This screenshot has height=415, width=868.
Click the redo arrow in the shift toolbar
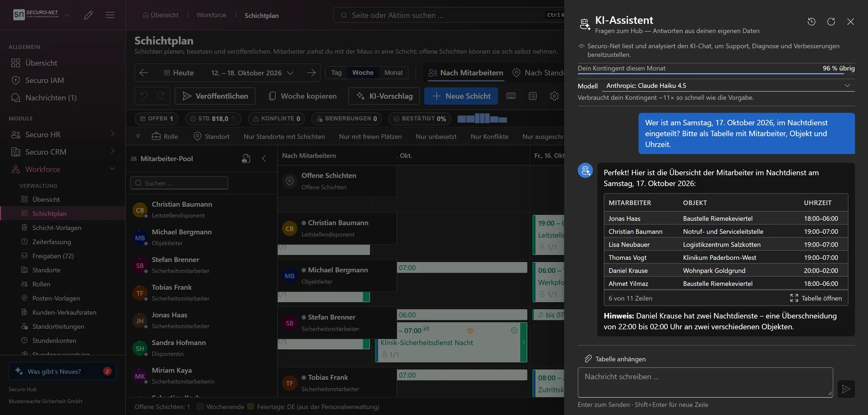pyautogui.click(x=161, y=96)
